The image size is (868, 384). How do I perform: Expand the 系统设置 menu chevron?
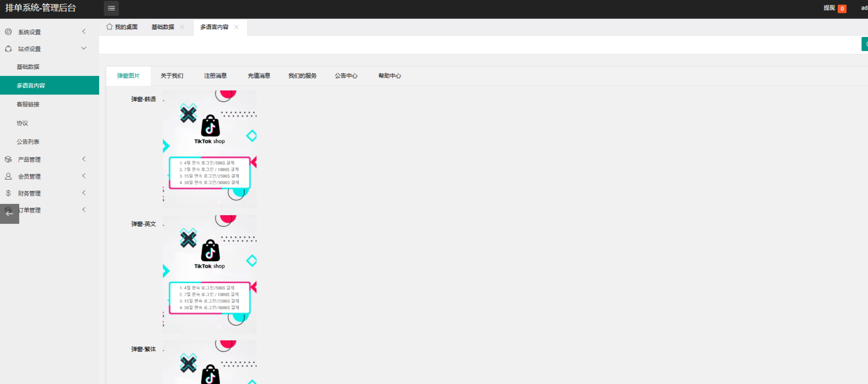coord(84,31)
